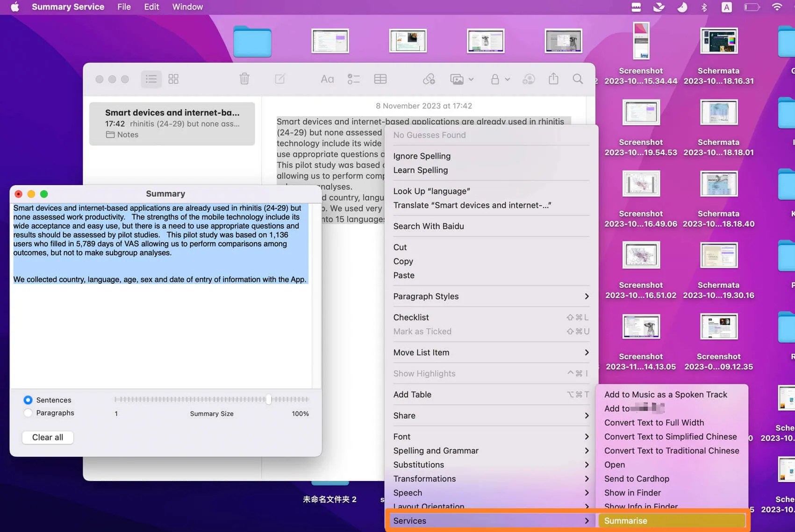Open the note titled Smart devices and internet-ba...
This screenshot has width=795, height=532.
pyautogui.click(x=172, y=123)
